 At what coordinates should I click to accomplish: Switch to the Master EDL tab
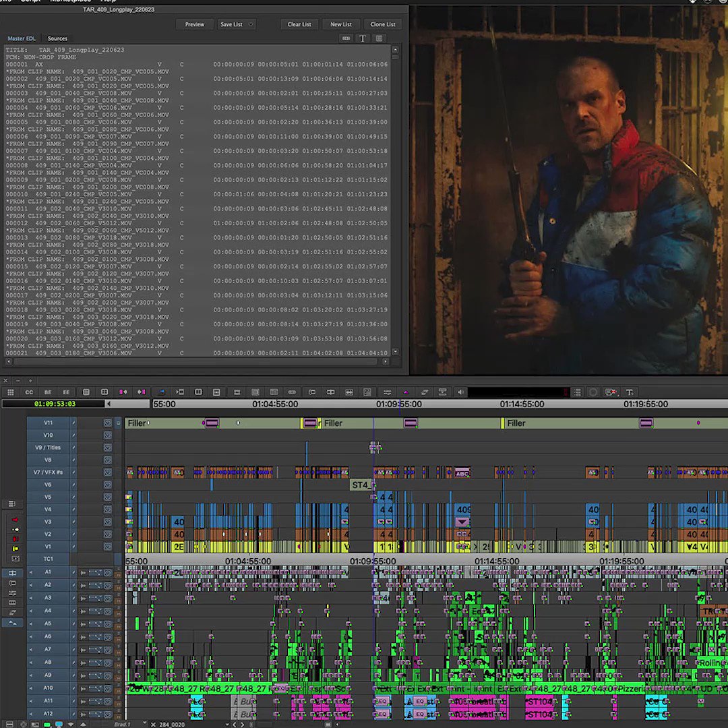pyautogui.click(x=22, y=38)
